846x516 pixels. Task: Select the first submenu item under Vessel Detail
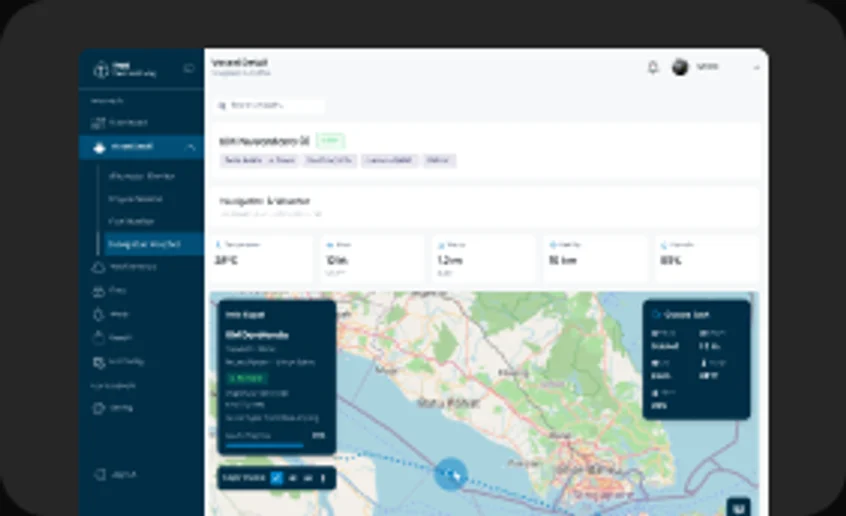click(x=141, y=176)
